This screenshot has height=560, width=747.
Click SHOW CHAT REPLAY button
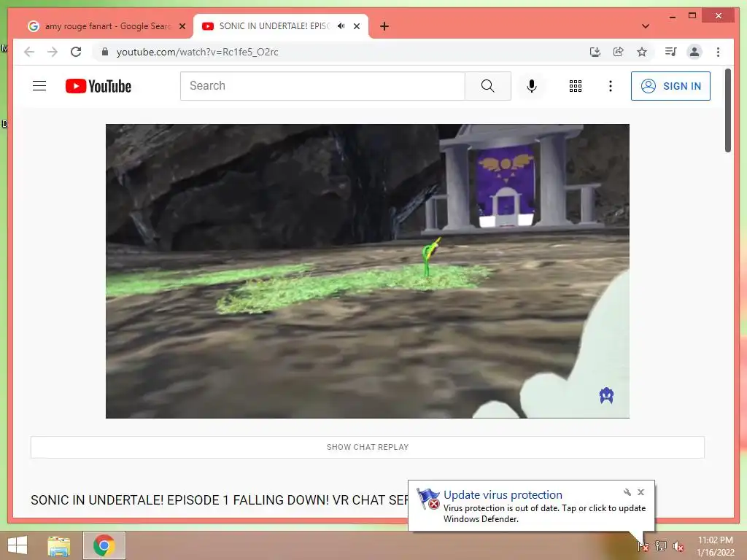pyautogui.click(x=368, y=447)
